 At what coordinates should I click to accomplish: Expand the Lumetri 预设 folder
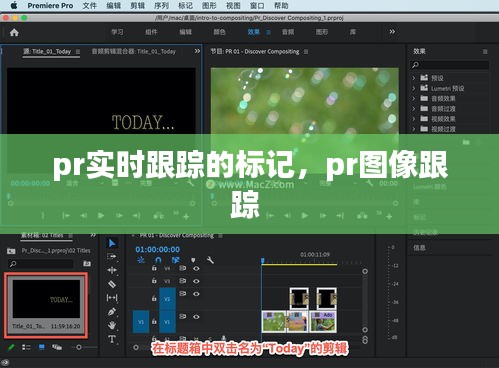[414, 88]
